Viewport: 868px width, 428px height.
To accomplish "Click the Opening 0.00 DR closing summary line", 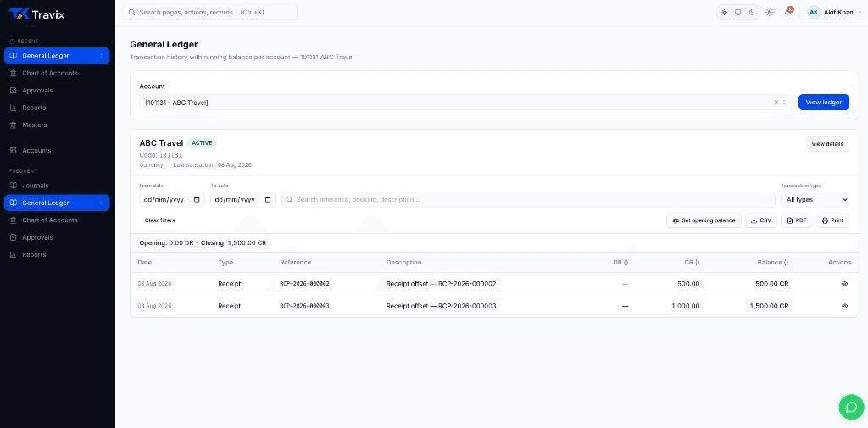I will [x=203, y=242].
